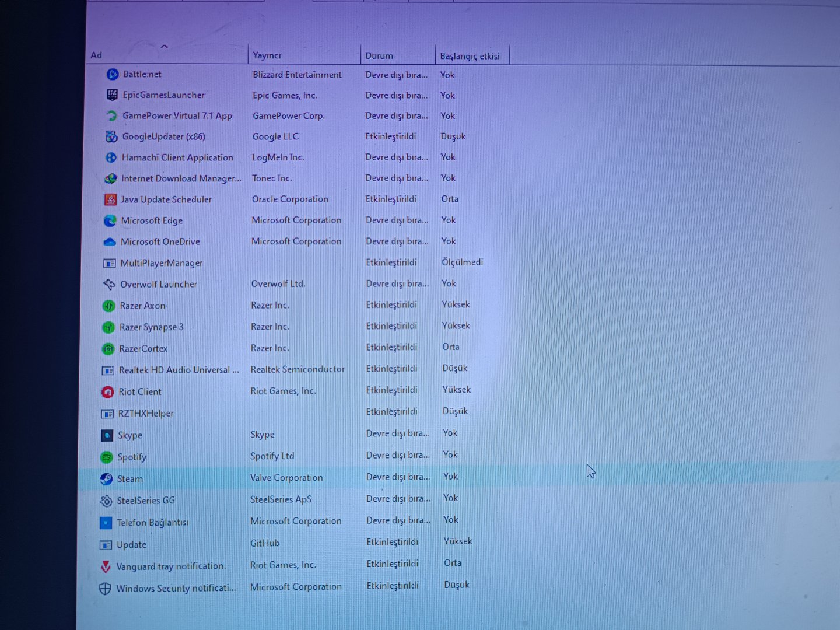This screenshot has width=840, height=630.
Task: Click publisher "LogMeIn Inc."
Action: (x=278, y=157)
